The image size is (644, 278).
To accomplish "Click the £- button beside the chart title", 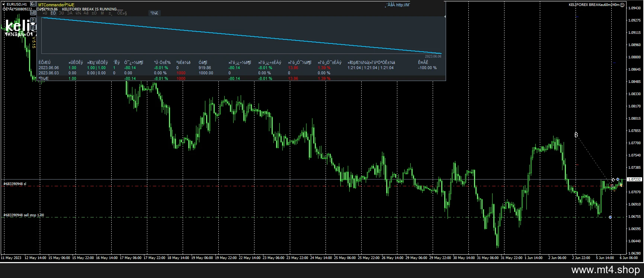I will [33, 4].
